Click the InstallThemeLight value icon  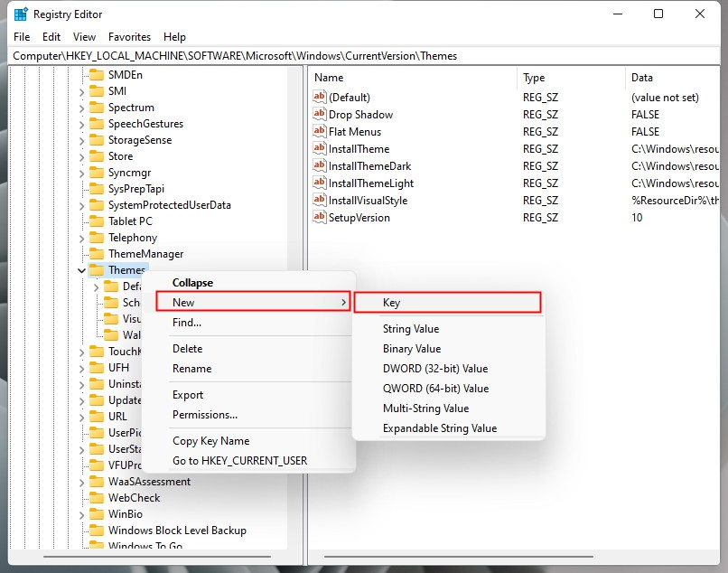319,183
